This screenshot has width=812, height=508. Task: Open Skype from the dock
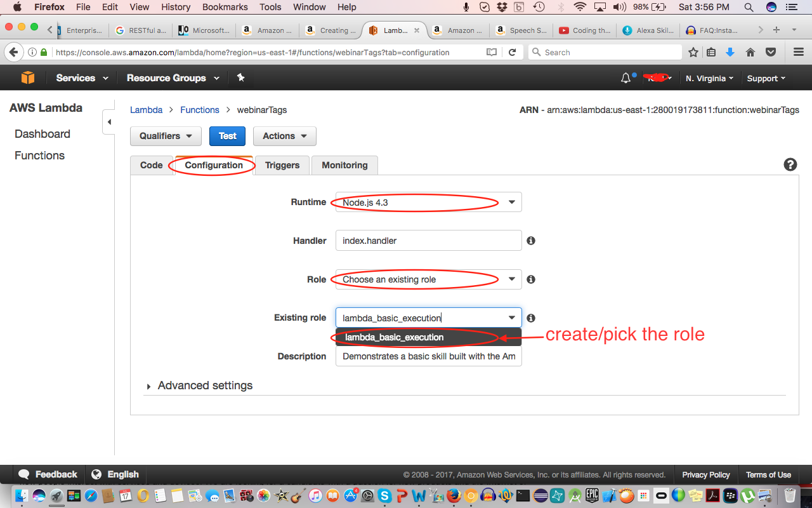384,497
